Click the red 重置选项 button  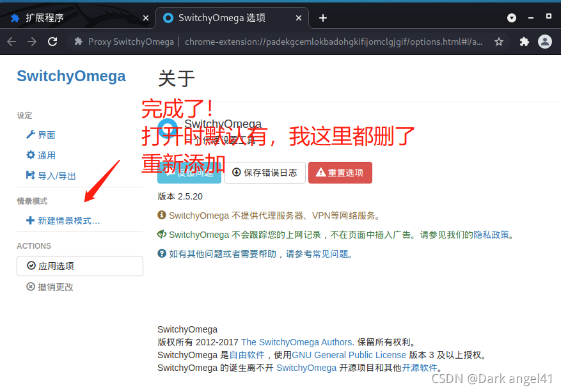tap(340, 173)
